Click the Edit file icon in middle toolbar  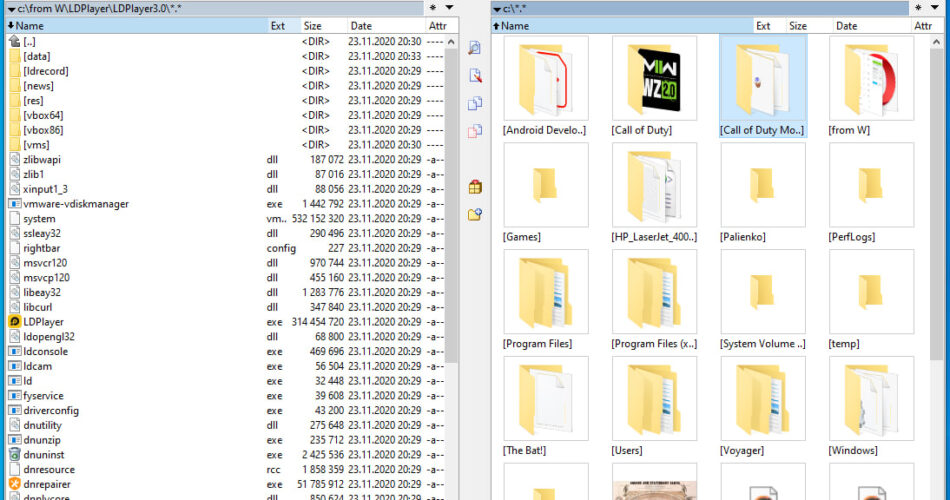coord(475,75)
